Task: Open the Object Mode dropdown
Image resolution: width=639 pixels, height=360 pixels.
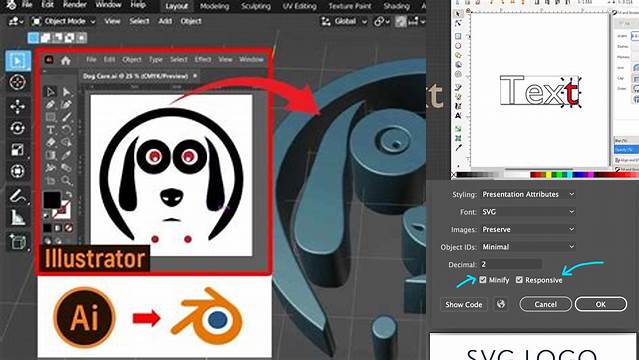Action: click(x=64, y=21)
